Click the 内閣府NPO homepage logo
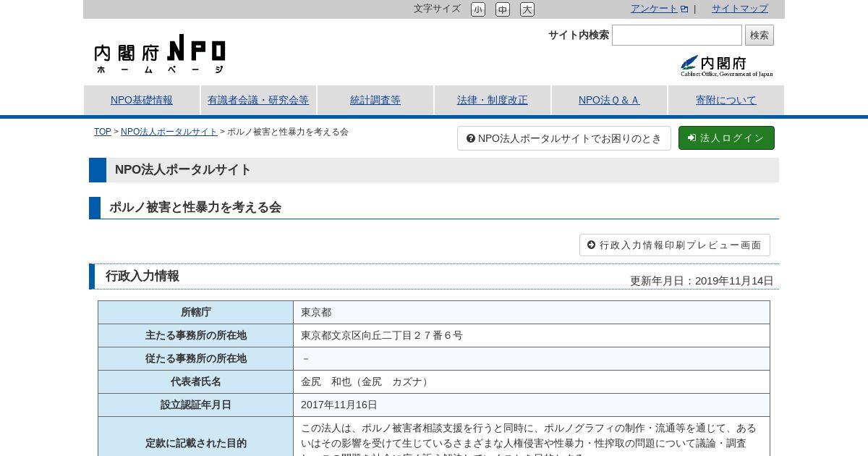 [160, 54]
